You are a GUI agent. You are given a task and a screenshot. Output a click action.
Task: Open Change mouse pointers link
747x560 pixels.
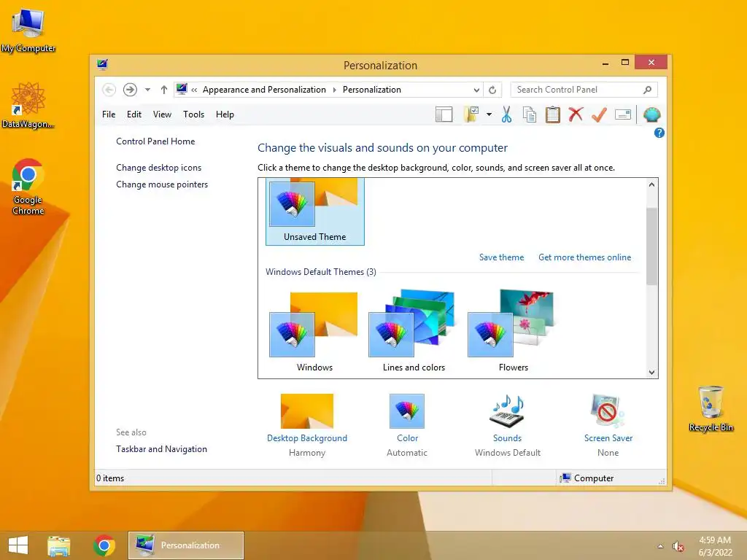tap(162, 184)
